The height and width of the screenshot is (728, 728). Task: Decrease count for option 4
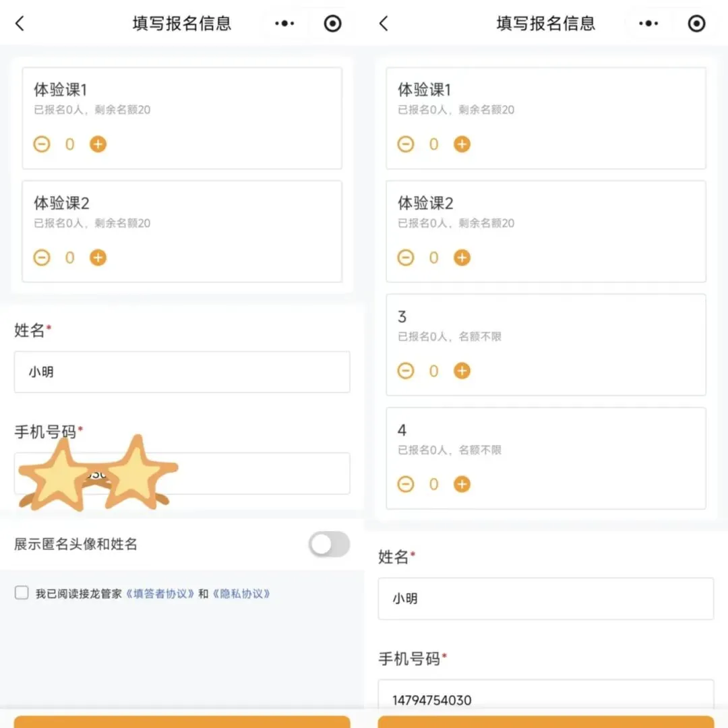tap(406, 484)
